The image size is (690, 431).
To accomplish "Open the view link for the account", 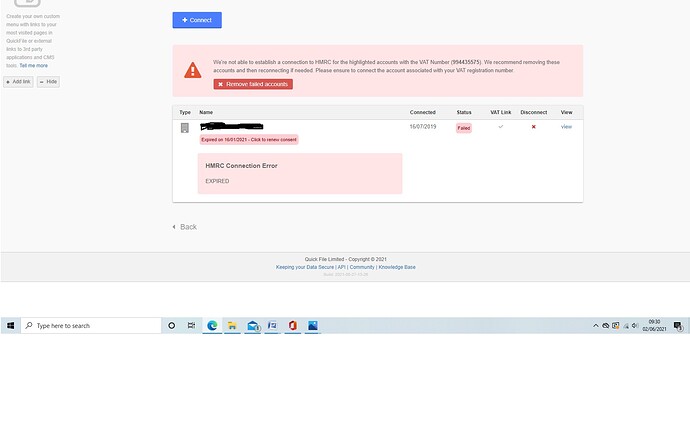I will pyautogui.click(x=566, y=127).
